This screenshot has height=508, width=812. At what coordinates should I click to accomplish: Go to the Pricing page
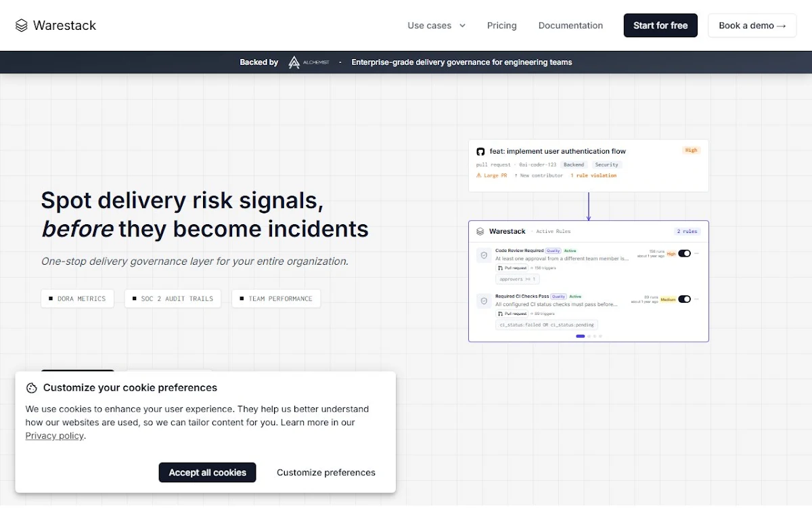coord(501,26)
